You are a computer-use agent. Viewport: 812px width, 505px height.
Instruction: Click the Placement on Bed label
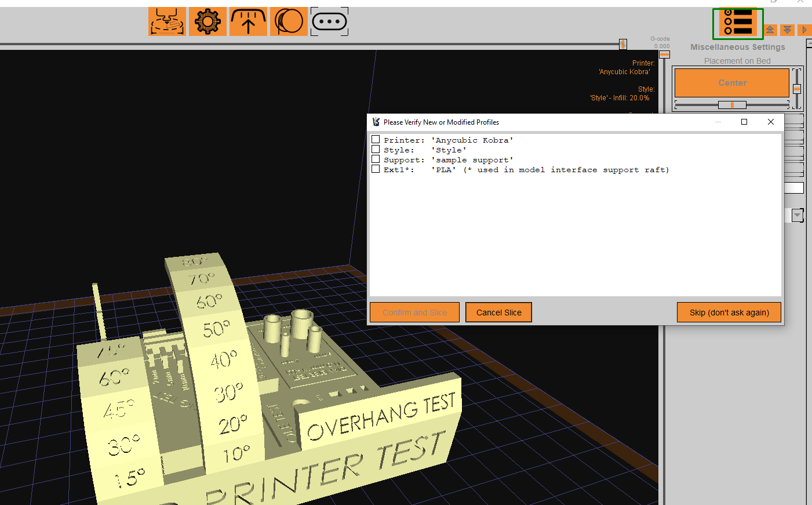click(737, 61)
